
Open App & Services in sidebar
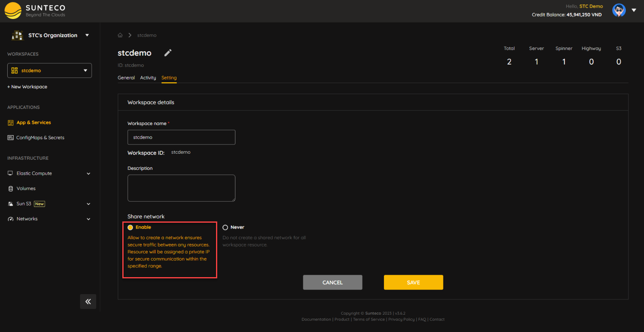tap(34, 123)
